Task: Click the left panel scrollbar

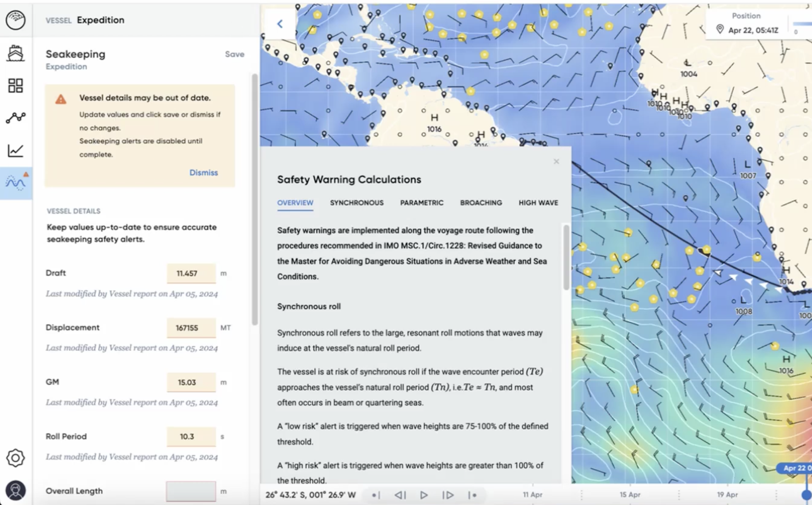Action: point(255,200)
